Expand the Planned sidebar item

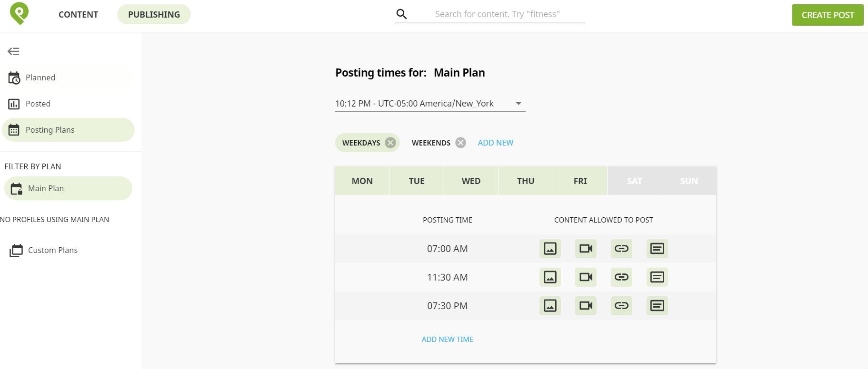(68, 78)
